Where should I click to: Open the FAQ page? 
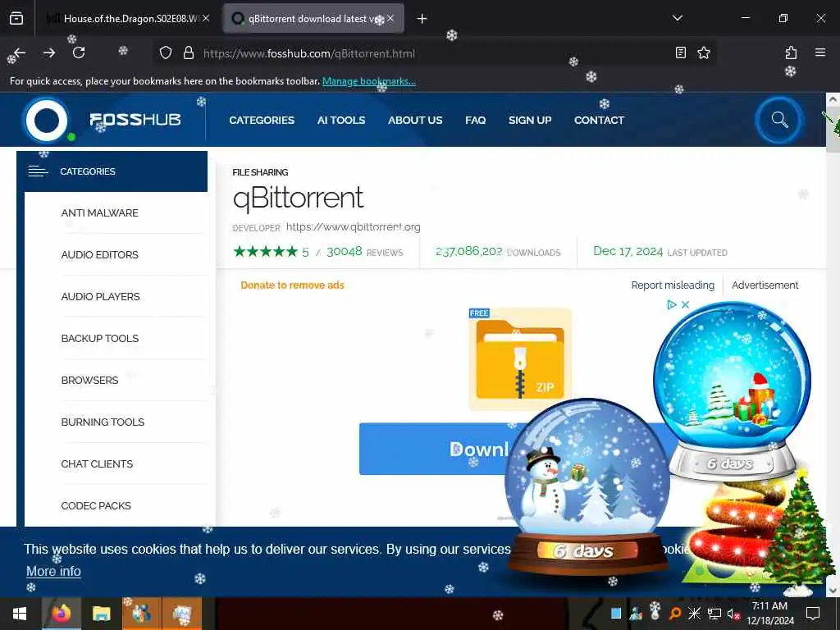(475, 120)
